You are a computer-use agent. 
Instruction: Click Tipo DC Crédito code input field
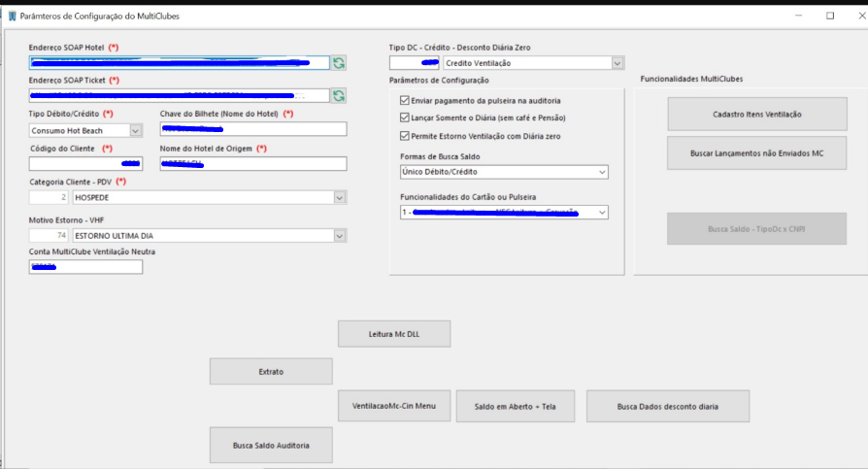point(414,63)
